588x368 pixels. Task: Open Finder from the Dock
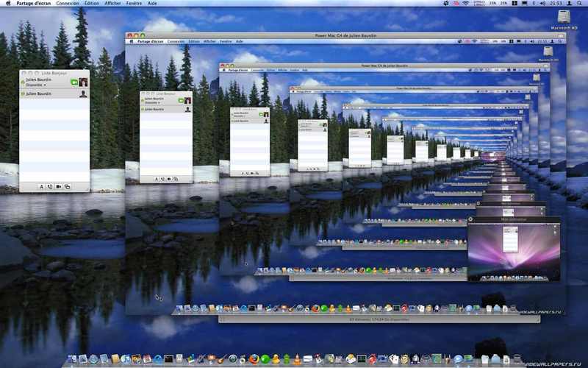pos(72,359)
